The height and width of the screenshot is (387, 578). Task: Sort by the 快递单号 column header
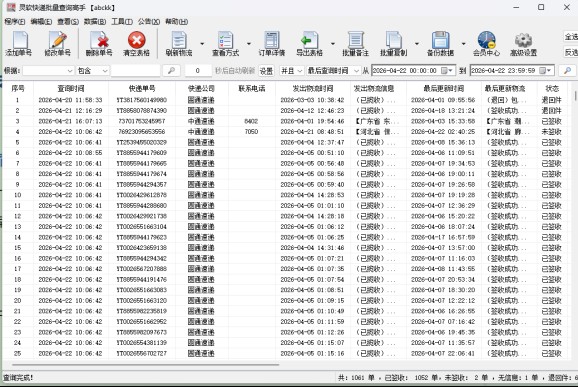coord(142,88)
